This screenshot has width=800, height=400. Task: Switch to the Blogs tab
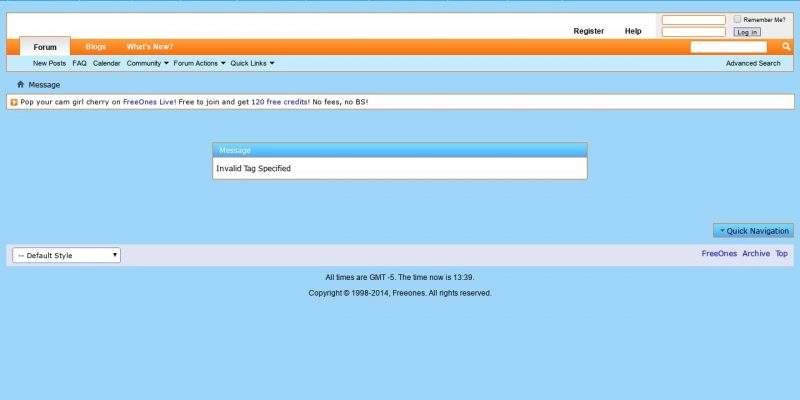96,47
